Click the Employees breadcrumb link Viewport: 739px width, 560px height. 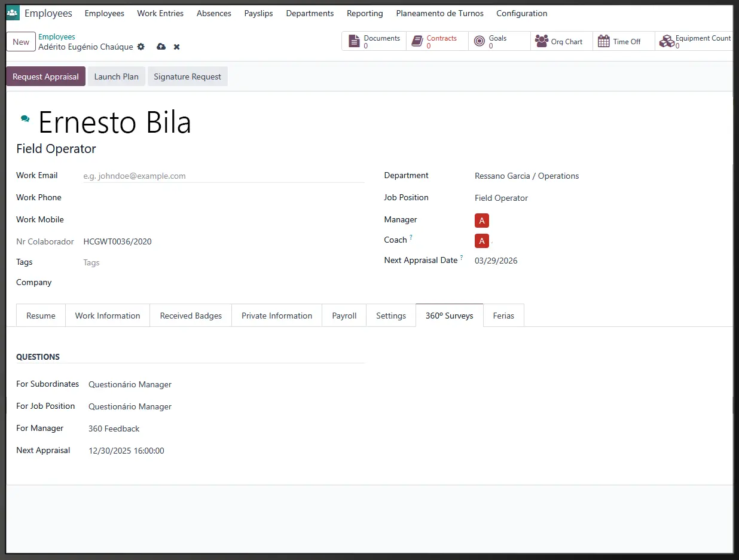57,37
